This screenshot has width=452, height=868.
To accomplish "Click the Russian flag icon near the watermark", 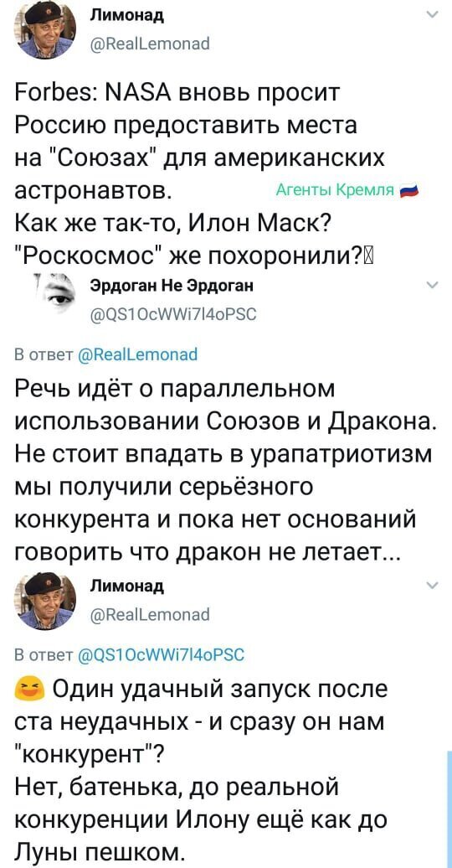I will click(x=410, y=191).
